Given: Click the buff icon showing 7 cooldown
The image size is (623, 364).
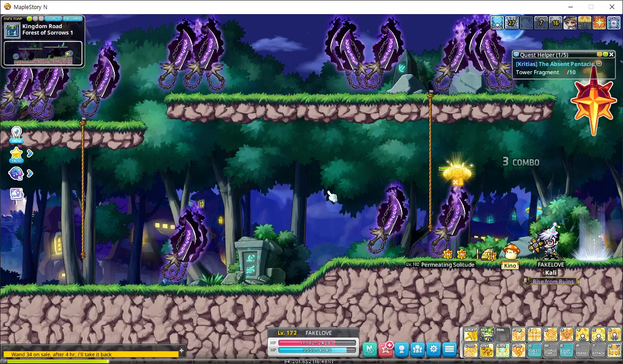Looking at the screenshot, I should coord(541,23).
